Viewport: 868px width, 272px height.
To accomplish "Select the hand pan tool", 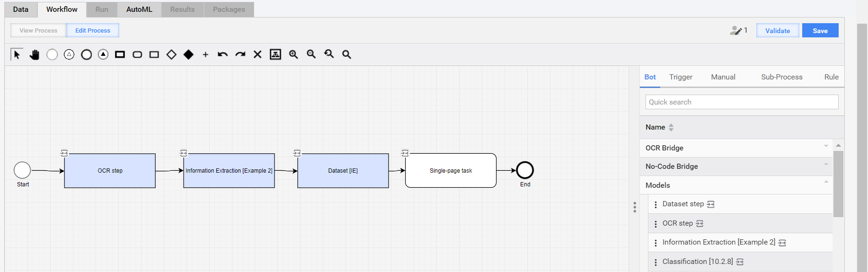I will 34,54.
